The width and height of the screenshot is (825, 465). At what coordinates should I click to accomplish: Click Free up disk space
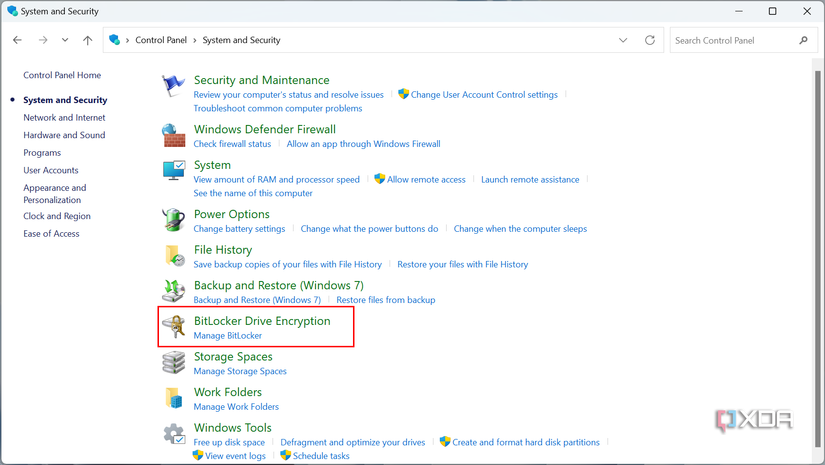click(229, 442)
